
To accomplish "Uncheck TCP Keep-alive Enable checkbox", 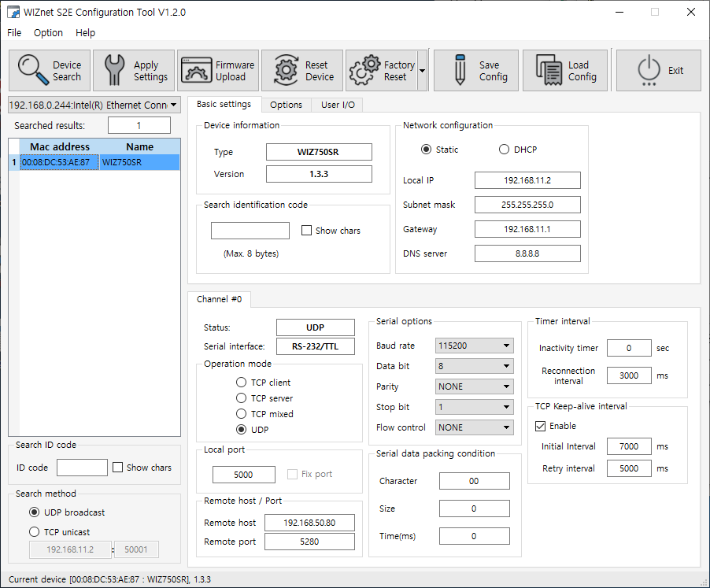I will tap(540, 426).
